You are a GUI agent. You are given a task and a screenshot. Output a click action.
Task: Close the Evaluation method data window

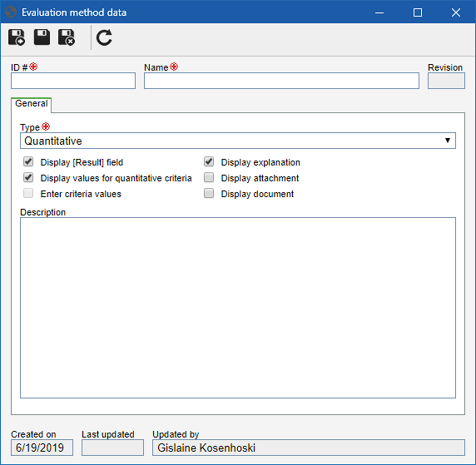(456, 12)
